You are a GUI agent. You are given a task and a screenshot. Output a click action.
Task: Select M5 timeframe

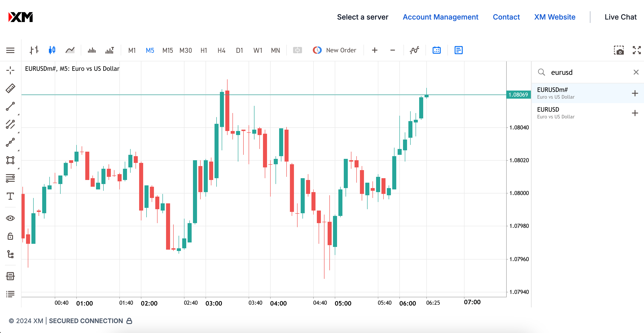point(150,50)
